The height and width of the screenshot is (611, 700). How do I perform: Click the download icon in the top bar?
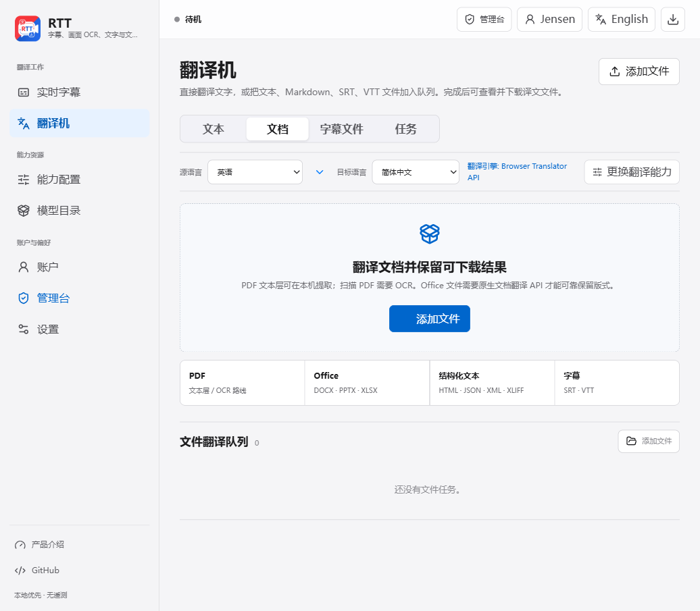(673, 19)
